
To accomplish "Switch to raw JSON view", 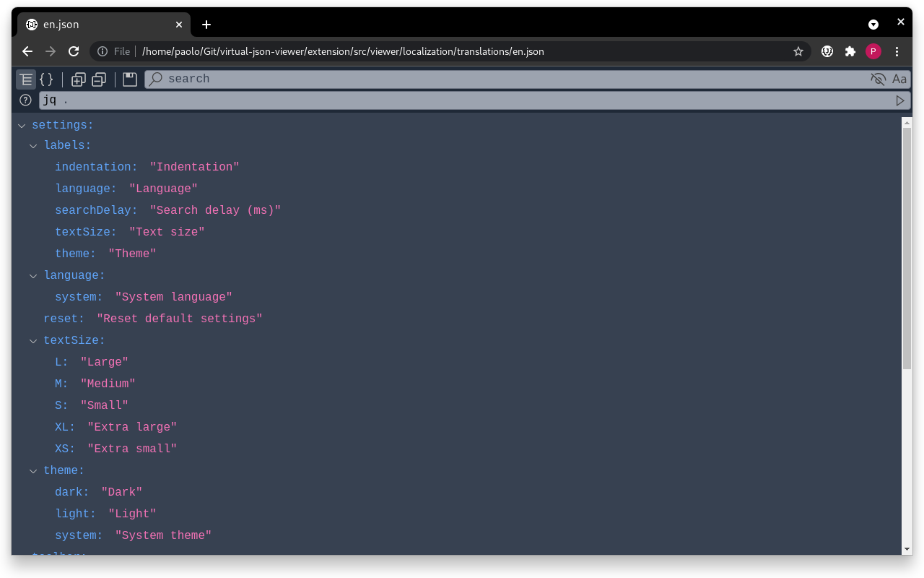I will (47, 79).
